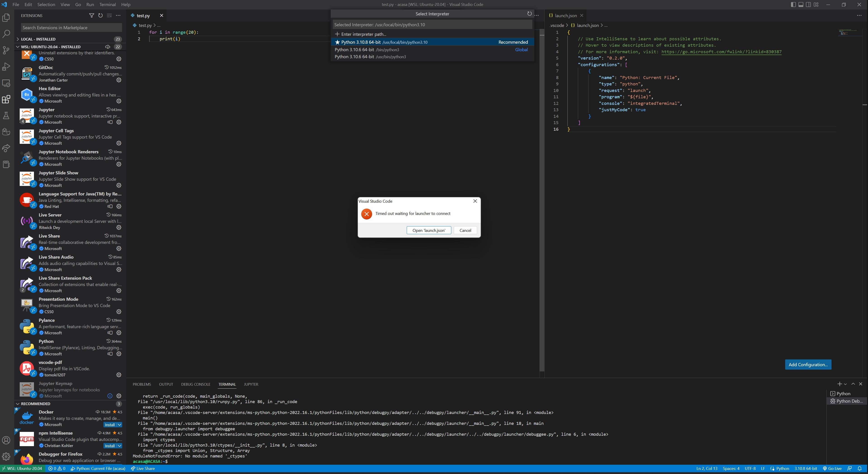Open the Terminal menu
The height and width of the screenshot is (474, 868).
tap(108, 4)
